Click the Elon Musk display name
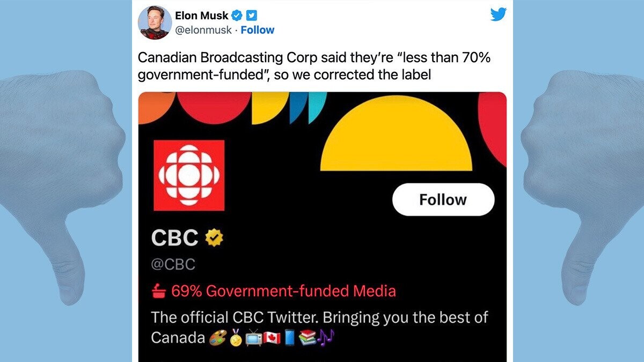This screenshot has height=362, width=644. pyautogui.click(x=201, y=15)
